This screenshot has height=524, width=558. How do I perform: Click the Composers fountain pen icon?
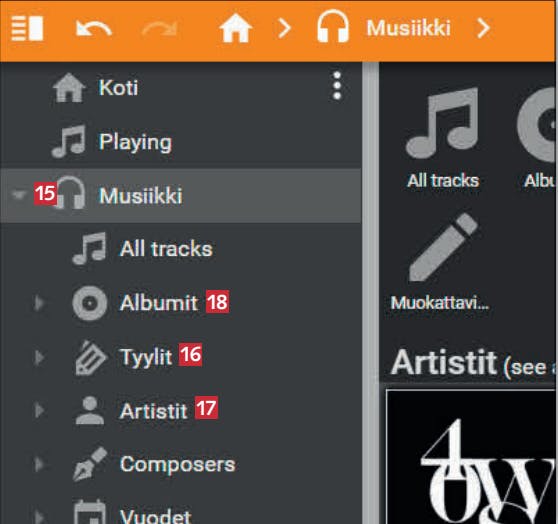(90, 464)
